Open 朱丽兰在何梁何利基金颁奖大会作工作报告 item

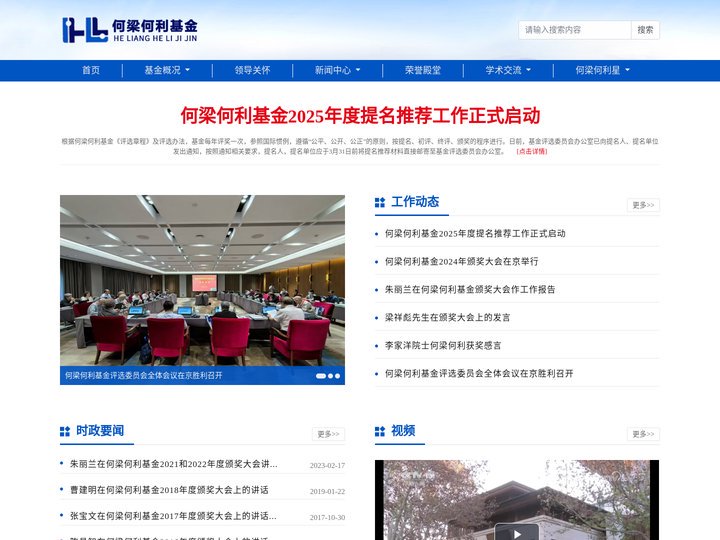coord(470,289)
